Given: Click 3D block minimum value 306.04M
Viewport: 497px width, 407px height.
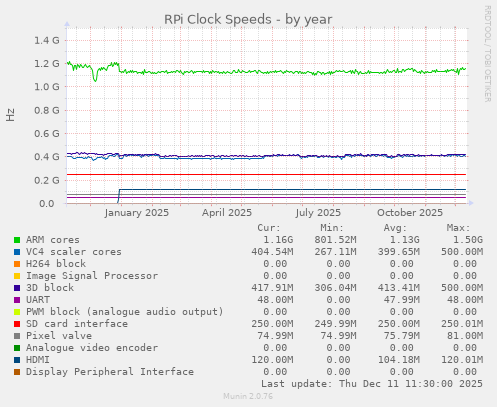Looking at the screenshot, I should (335, 288).
